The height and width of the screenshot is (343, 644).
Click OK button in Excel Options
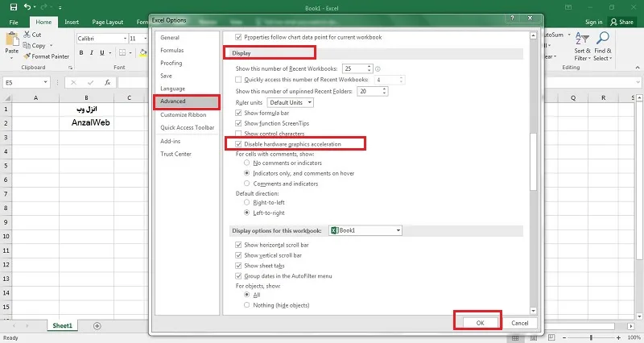point(480,323)
